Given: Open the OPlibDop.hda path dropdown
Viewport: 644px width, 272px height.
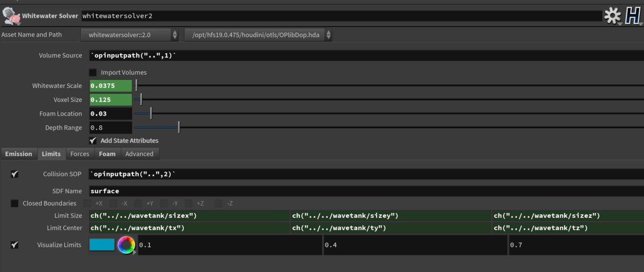Looking at the screenshot, I should click(x=258, y=35).
